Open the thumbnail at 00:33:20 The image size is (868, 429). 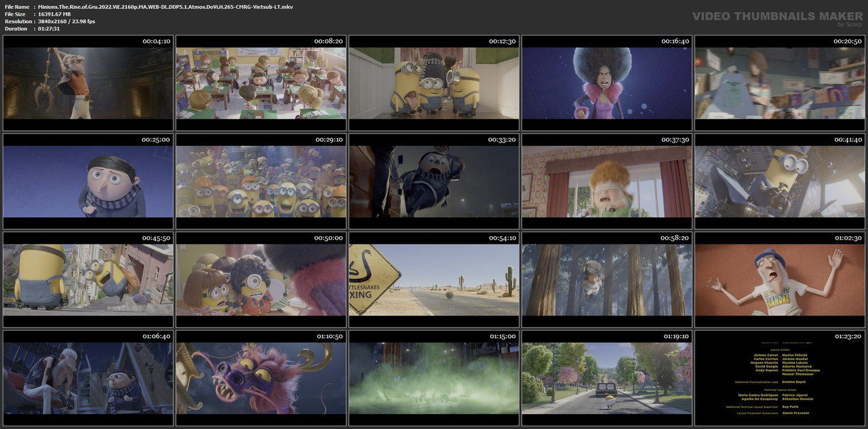[x=434, y=181]
